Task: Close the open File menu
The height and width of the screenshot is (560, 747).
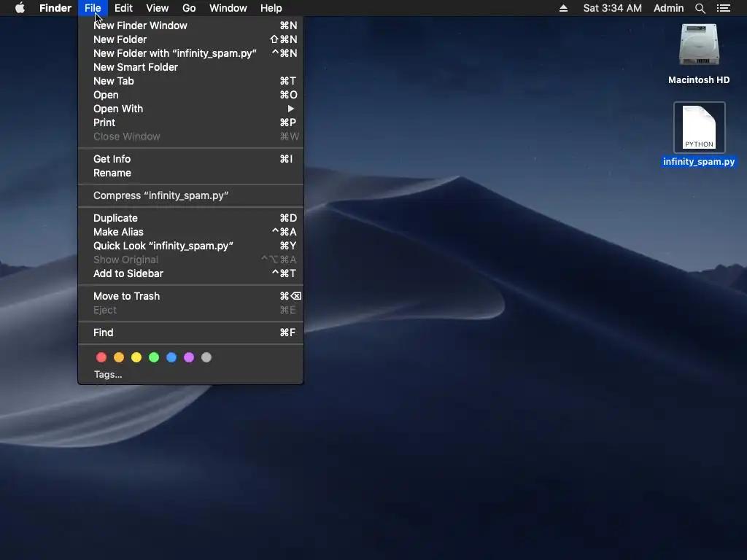Action: 93,8
